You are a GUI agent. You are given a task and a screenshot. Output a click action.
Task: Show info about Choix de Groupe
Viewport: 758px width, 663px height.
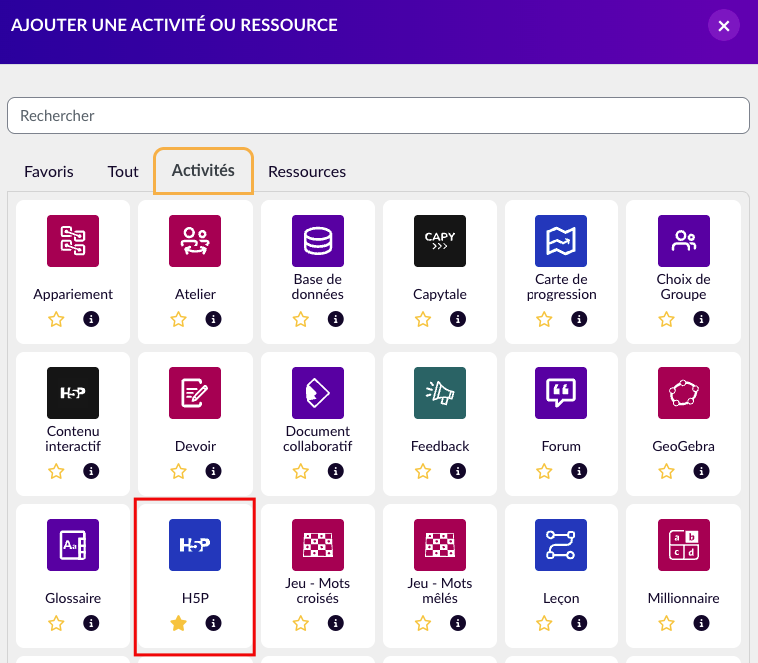pos(701,319)
